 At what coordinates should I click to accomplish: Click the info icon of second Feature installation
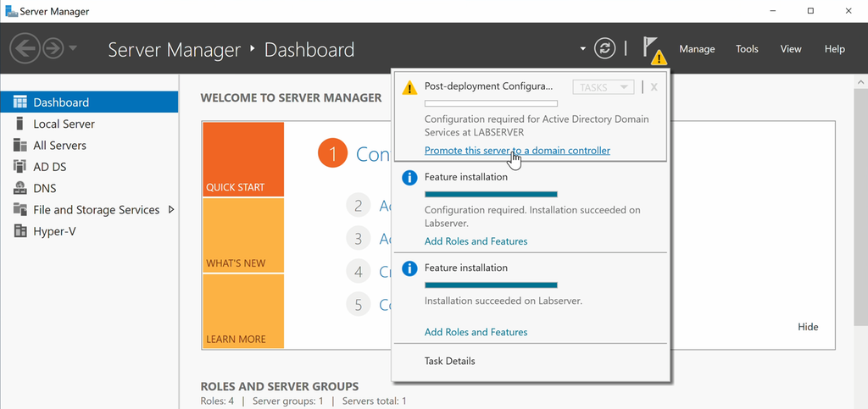tap(409, 268)
